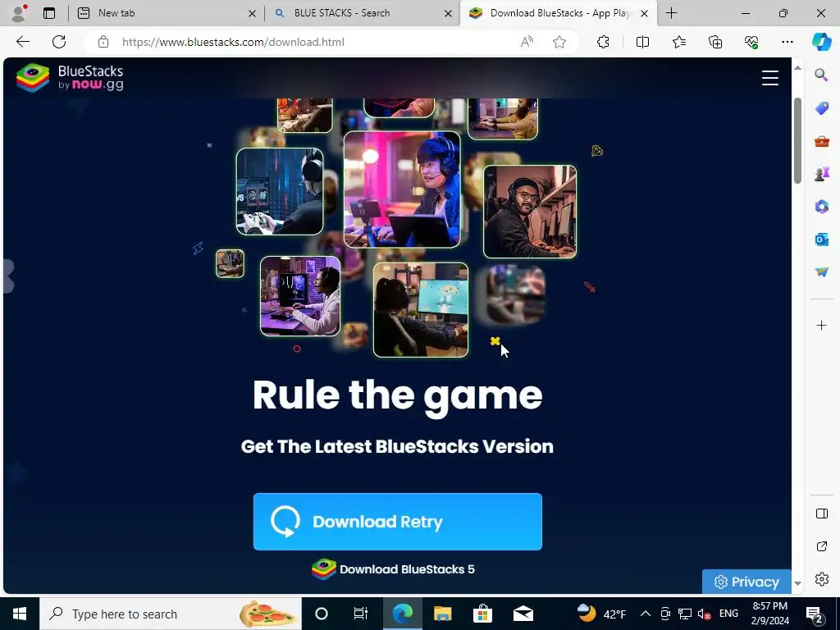840x630 pixels.
Task: Click the Download Retry button
Action: (398, 521)
